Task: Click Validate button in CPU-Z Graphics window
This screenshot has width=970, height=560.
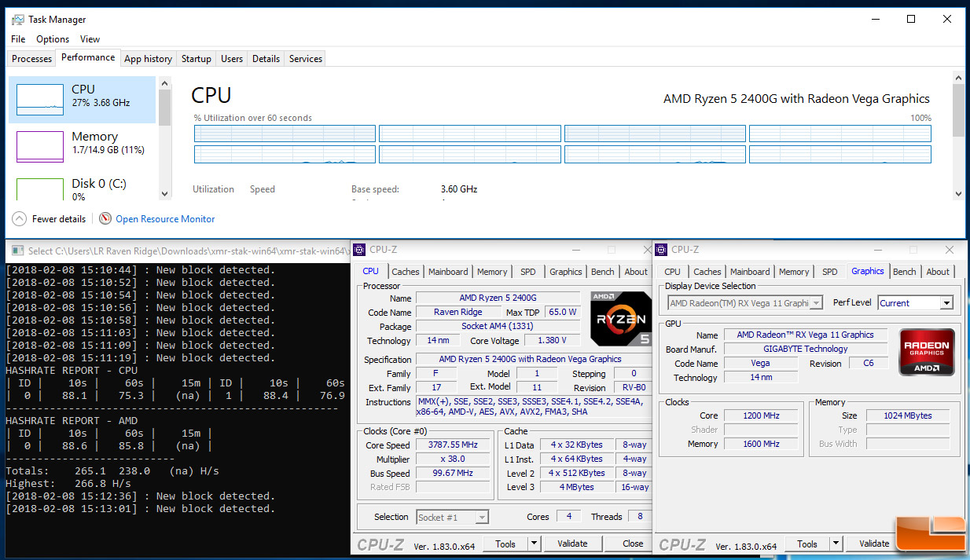Action: point(874,544)
